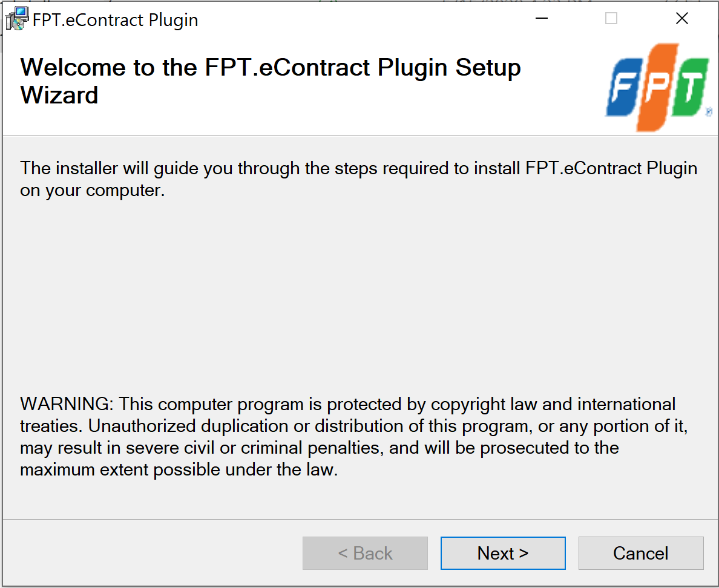Click the 'on your computer.' text line
The height and width of the screenshot is (588, 719).
[x=92, y=190]
